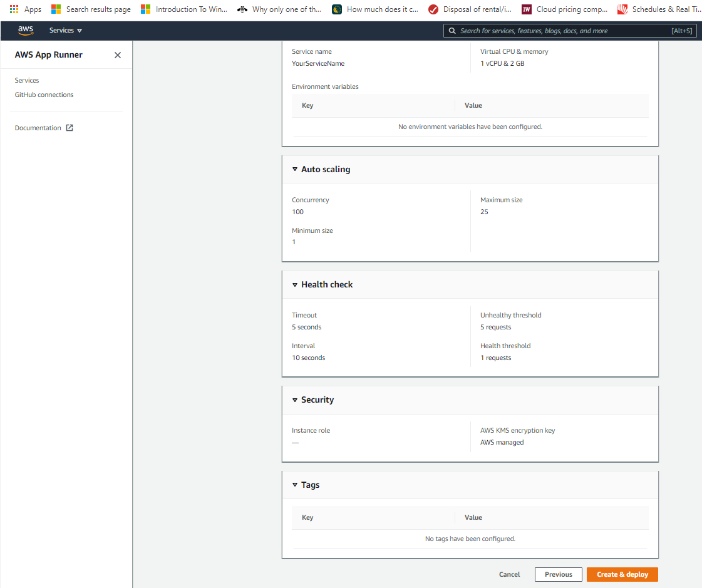Click the AWS App Runner sidebar title
Image resolution: width=702 pixels, height=588 pixels.
pyautogui.click(x=49, y=54)
